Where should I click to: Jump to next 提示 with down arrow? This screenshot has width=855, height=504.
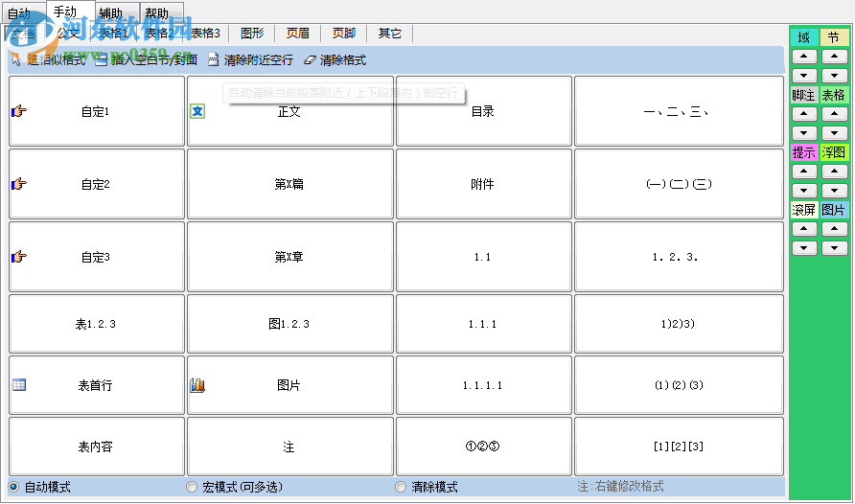[804, 190]
